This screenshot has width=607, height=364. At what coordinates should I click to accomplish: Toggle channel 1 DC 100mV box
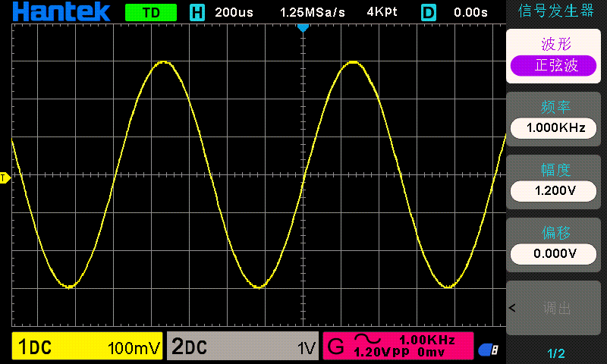[x=87, y=347]
